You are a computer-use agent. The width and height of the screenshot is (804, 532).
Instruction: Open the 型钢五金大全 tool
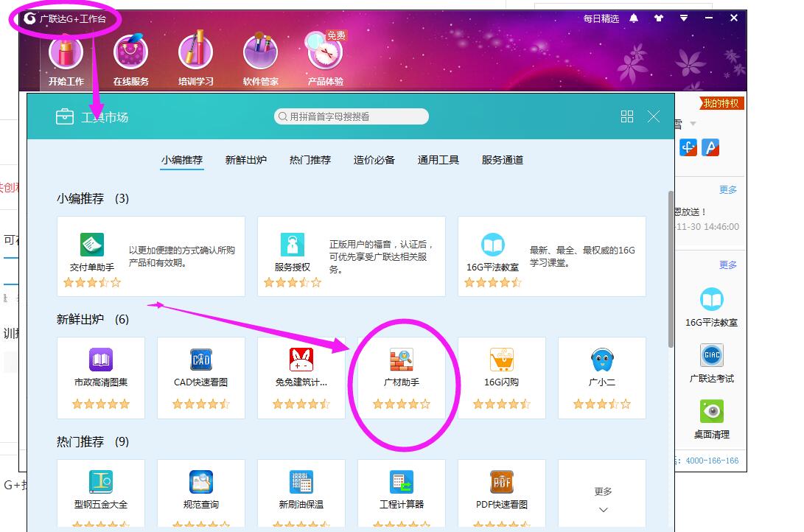tap(101, 493)
